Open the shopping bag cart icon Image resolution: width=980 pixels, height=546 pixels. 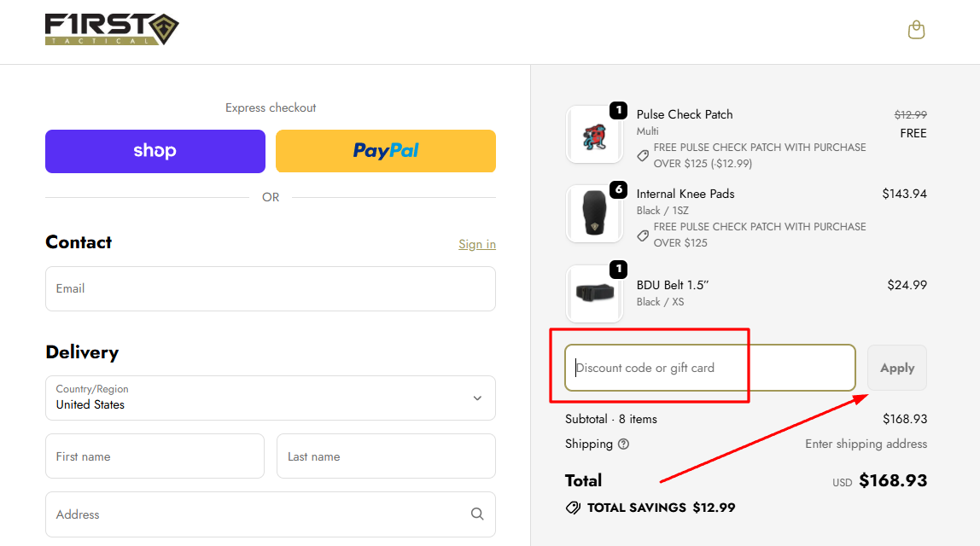tap(916, 29)
